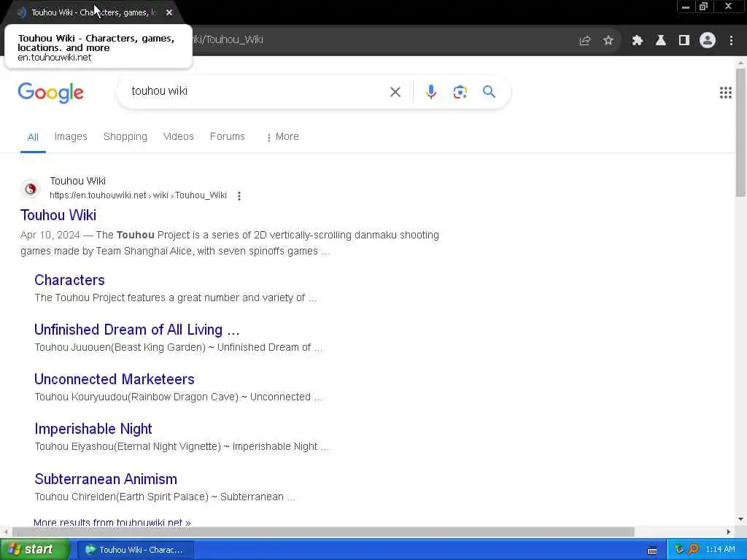The width and height of the screenshot is (747, 560).
Task: Click the taskbar clock showing 1:14 AM
Action: [720, 550]
